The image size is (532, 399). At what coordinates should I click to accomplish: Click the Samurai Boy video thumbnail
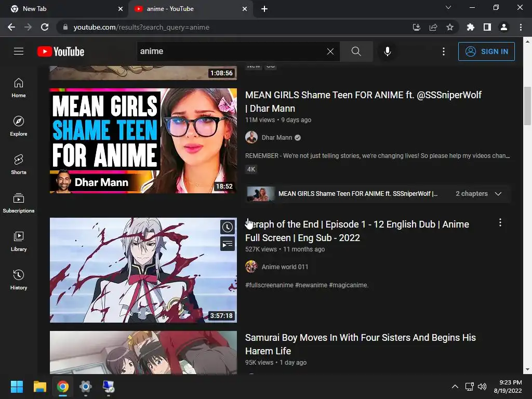143,353
